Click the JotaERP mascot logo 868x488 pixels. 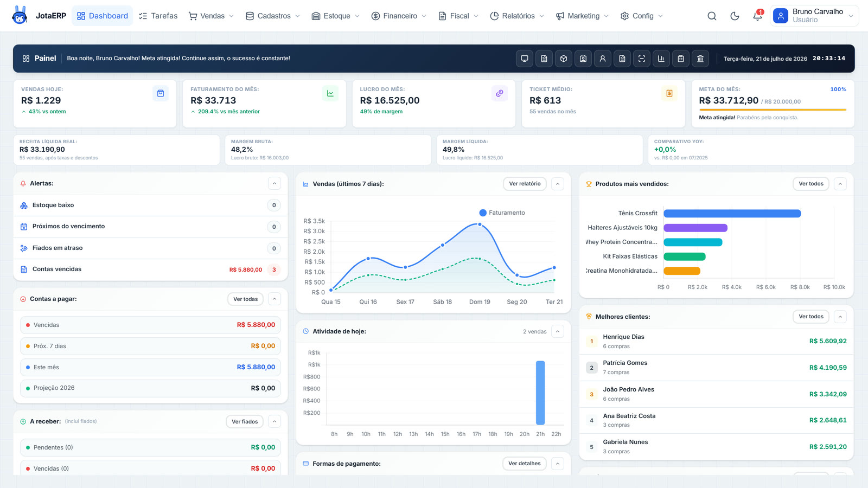click(20, 16)
